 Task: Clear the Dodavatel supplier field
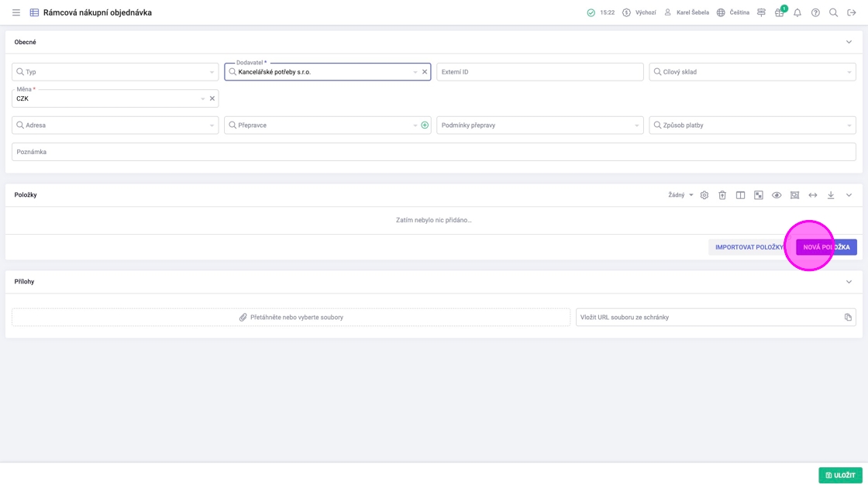[x=425, y=72]
